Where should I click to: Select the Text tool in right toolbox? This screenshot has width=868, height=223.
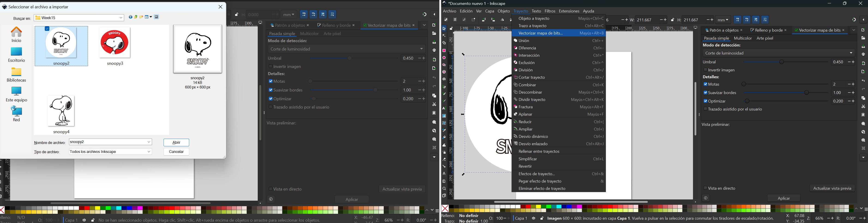tap(444, 108)
